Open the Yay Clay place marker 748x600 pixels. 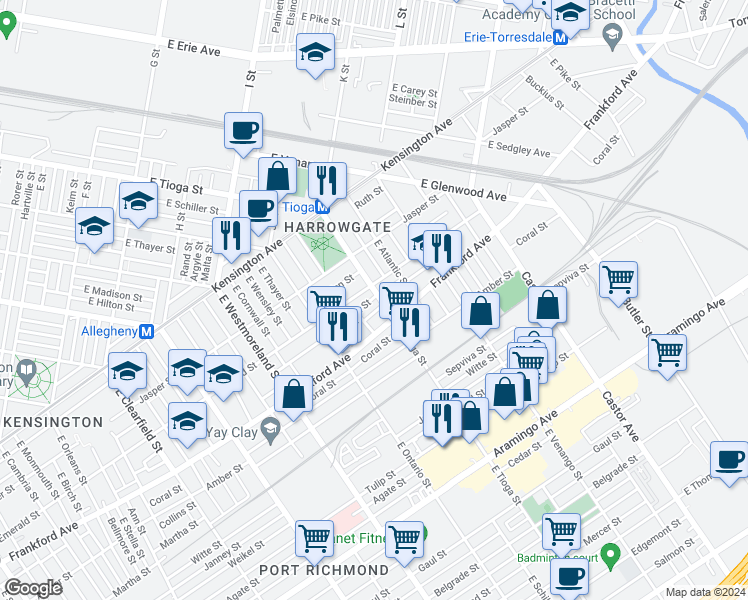pos(270,430)
